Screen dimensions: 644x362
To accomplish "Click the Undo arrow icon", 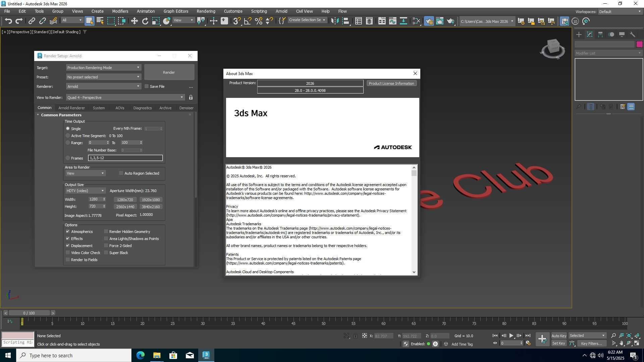I will (8, 21).
